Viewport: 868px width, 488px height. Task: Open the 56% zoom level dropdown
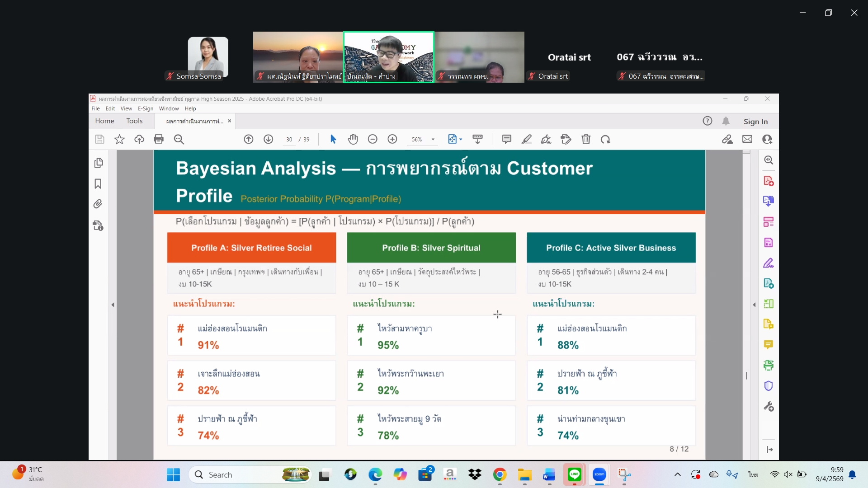point(433,140)
